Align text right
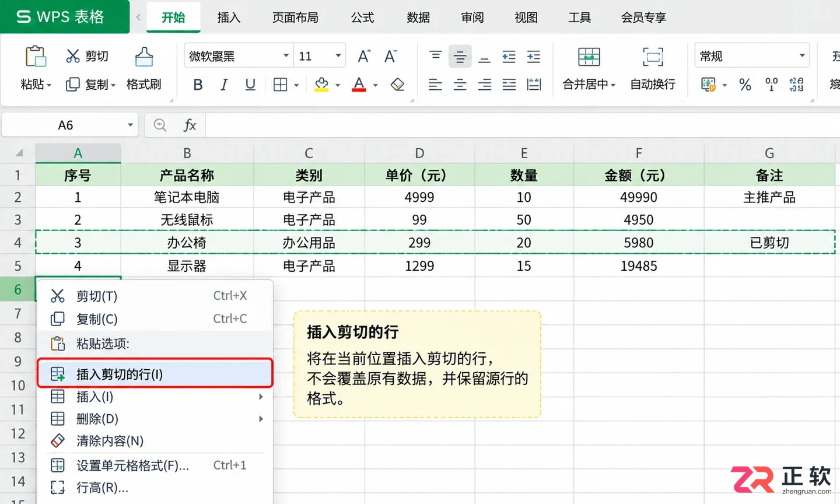 point(484,85)
